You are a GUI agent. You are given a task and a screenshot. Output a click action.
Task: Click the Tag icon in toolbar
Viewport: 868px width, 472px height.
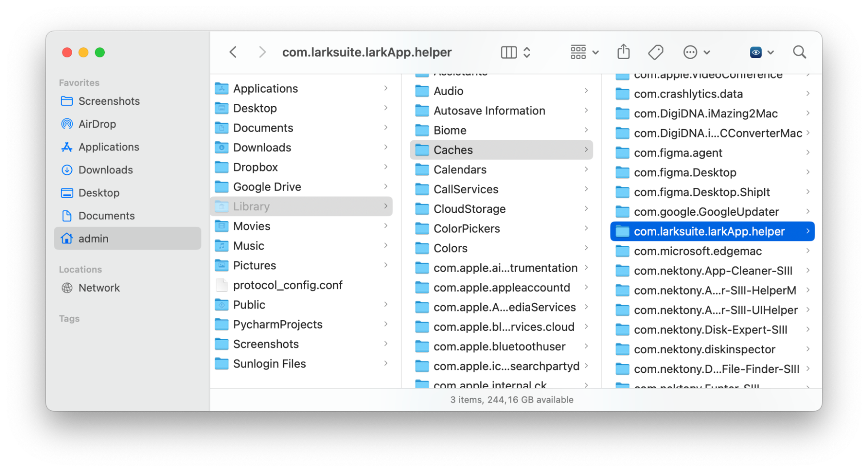pos(654,52)
